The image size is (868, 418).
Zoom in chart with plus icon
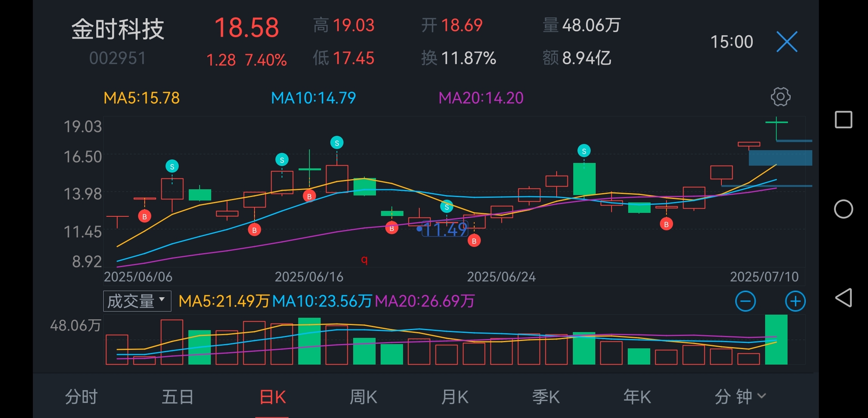tap(795, 301)
